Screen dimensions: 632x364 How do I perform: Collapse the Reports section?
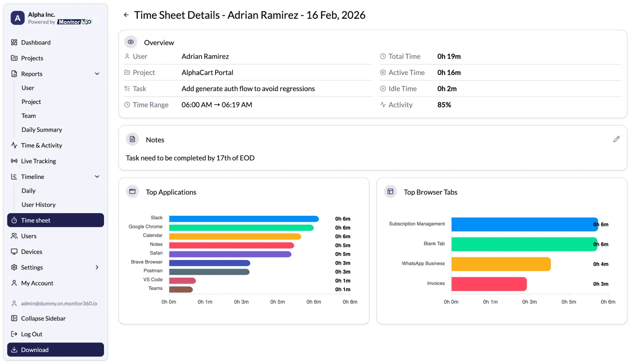pos(97,74)
